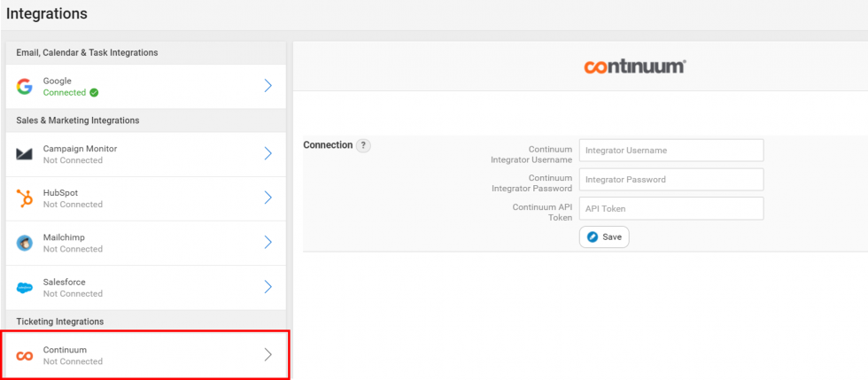
Task: Select the Continuum ticketing integration row
Action: pos(146,355)
